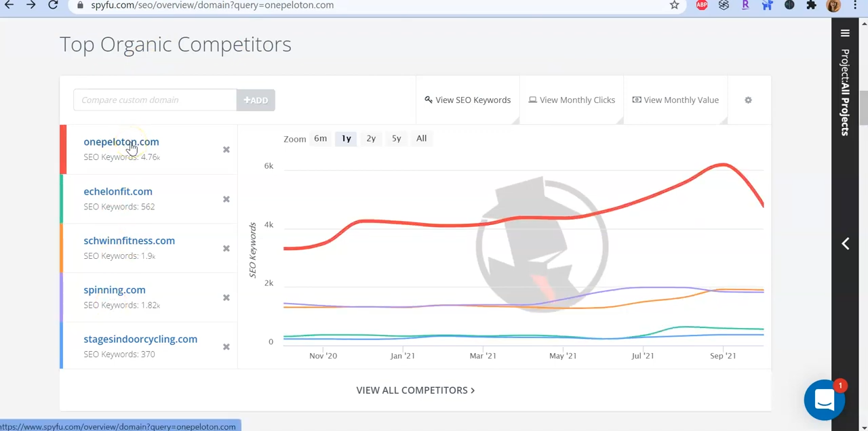
Task: Click the 'May '21' axis label
Action: (x=563, y=356)
